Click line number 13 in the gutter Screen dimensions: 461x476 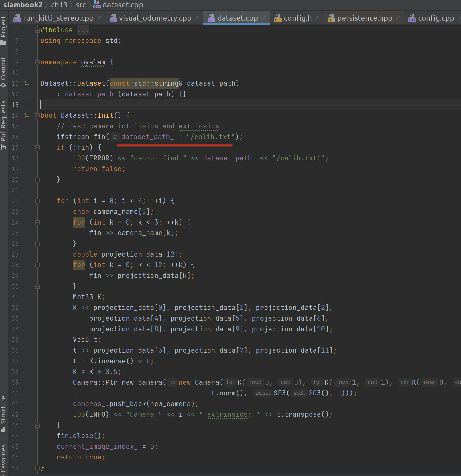15,105
